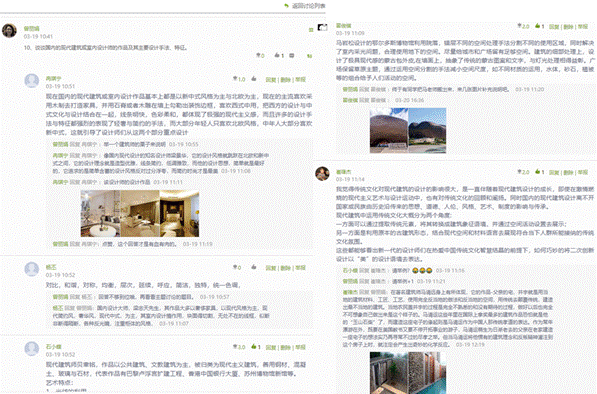Viewport: 597px width, 394px height.
Task: Open the Ordos museum photos thumbnail
Action: coord(408,131)
